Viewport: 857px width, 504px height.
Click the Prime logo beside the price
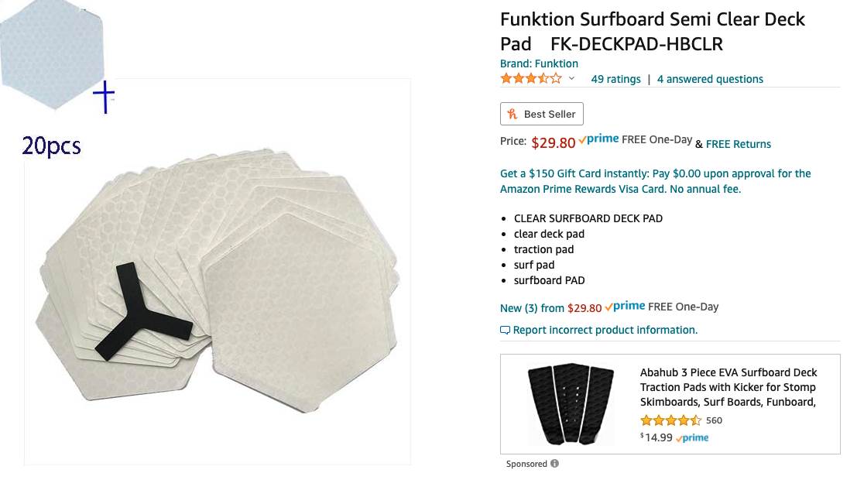[598, 139]
